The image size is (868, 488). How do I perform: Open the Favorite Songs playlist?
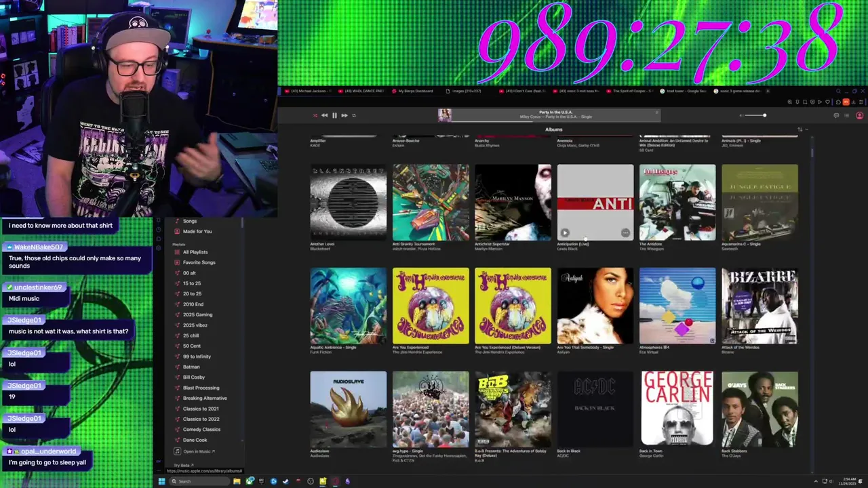[199, 262]
